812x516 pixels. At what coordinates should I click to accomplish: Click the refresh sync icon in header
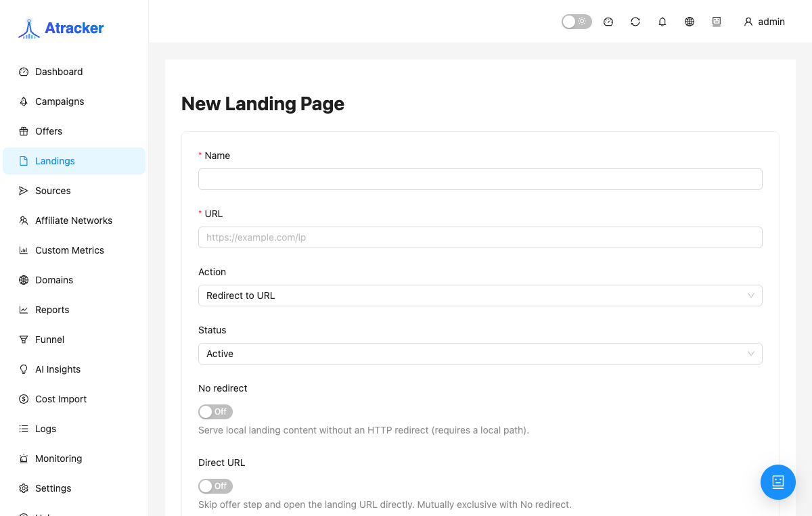click(x=635, y=22)
